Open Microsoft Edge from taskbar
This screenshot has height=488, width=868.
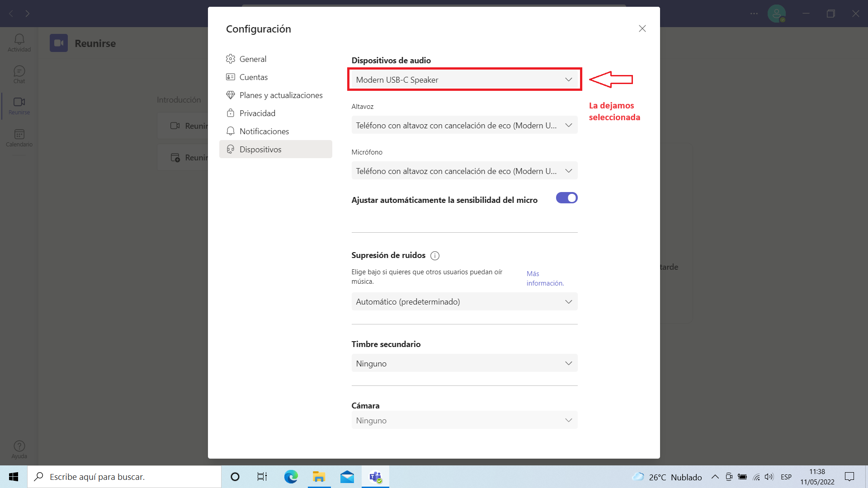tap(291, 477)
